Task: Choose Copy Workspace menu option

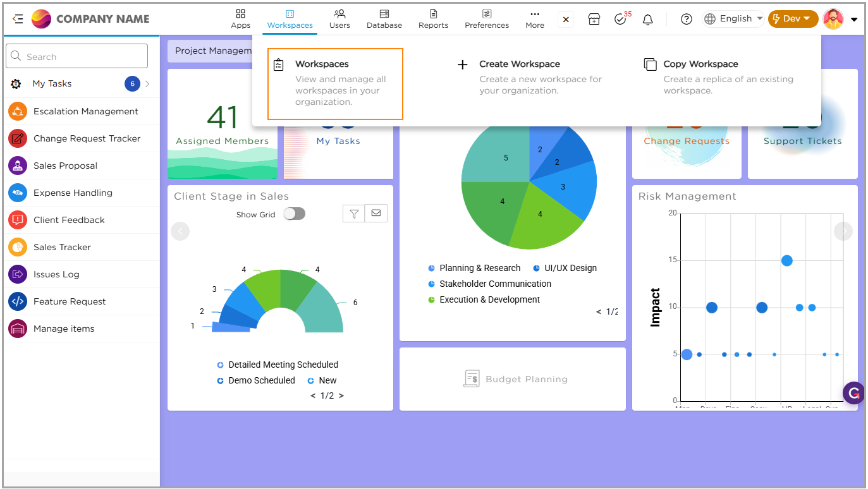Action: (700, 64)
